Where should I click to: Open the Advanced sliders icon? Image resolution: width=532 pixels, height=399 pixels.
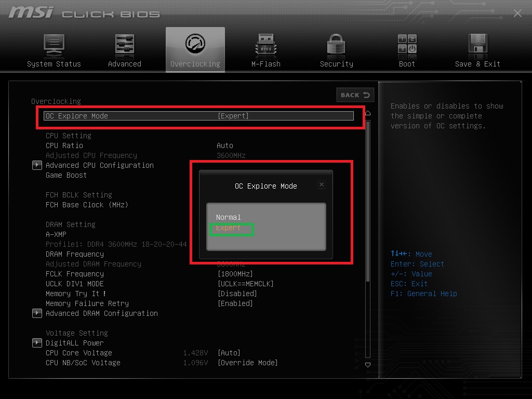pyautogui.click(x=125, y=44)
